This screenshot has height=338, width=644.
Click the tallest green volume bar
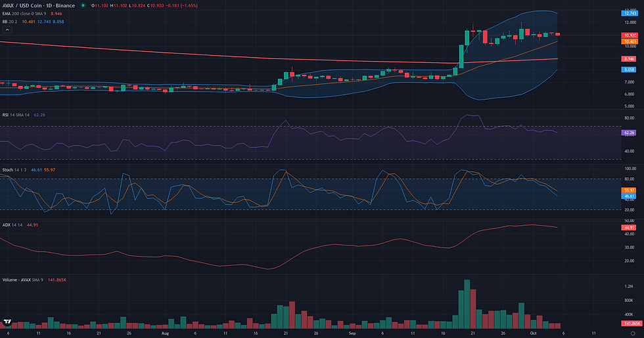pos(467,304)
